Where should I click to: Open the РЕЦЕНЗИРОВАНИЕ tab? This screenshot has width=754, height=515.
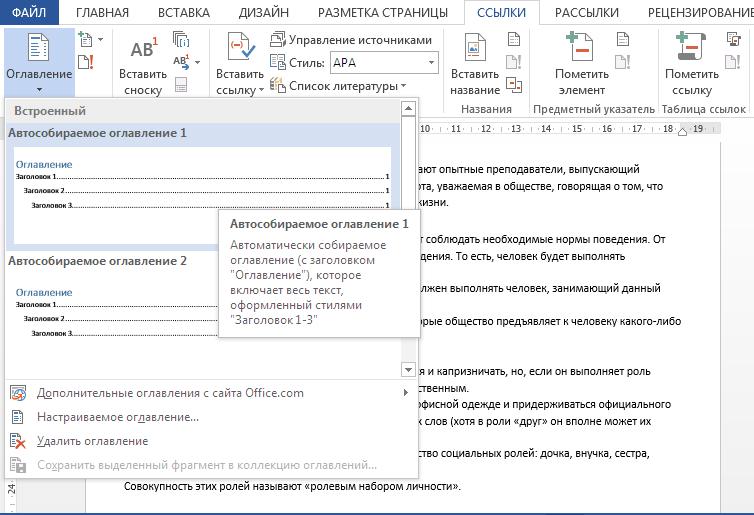tap(701, 13)
